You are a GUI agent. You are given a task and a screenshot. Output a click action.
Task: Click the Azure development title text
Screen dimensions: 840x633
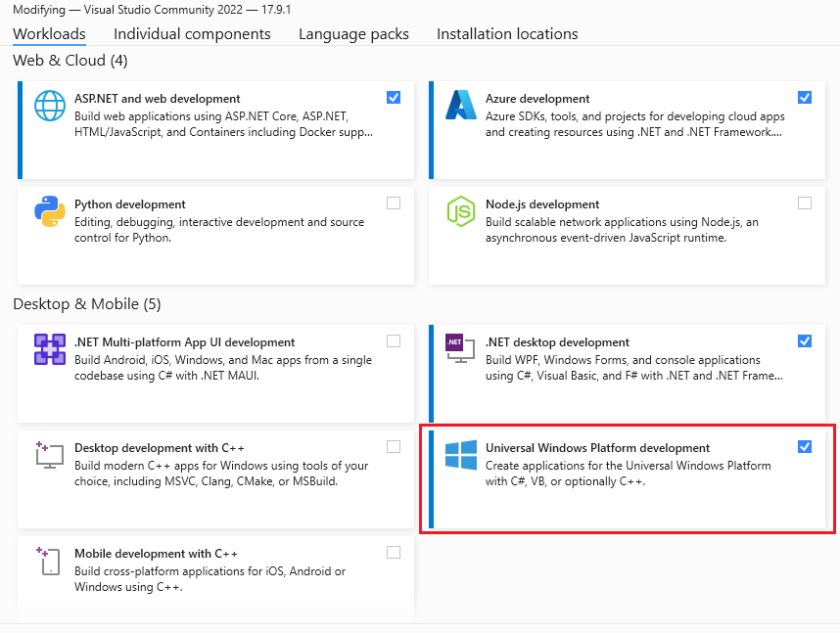[537, 99]
